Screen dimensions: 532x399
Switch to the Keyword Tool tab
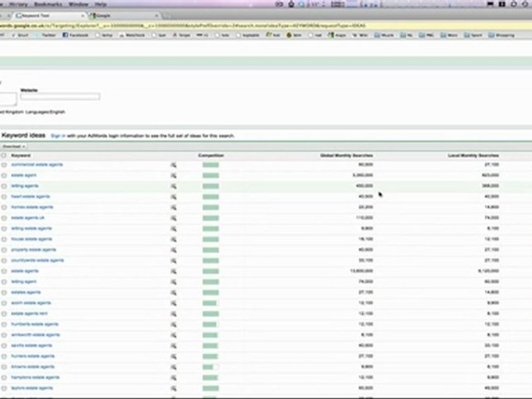49,16
